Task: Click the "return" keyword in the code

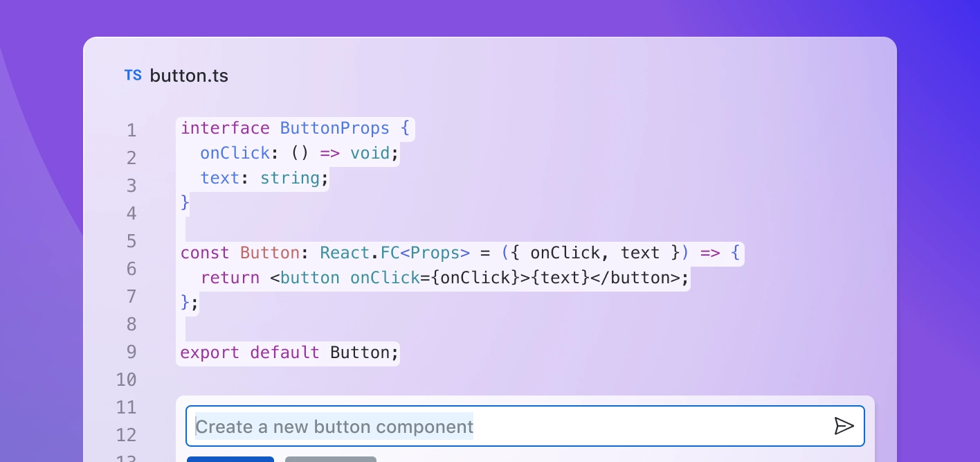Action: click(x=230, y=278)
